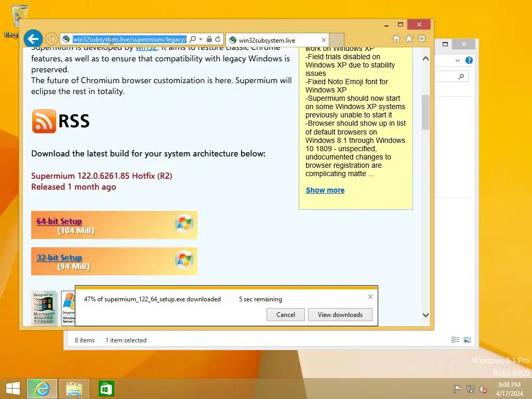Screen dimensions: 532x399
Task: Refresh the page with the reload icon
Action: 218,39
